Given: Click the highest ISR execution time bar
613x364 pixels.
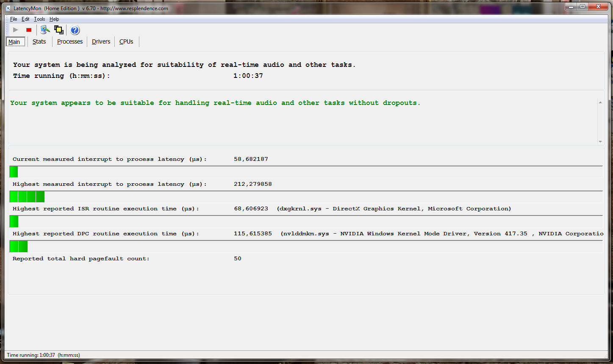Looking at the screenshot, I should point(14,221).
